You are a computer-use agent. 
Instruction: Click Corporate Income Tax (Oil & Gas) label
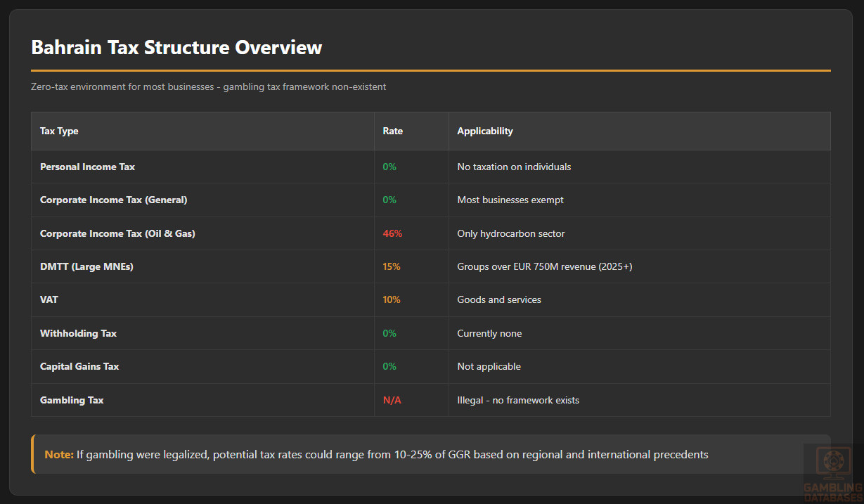[x=117, y=233]
